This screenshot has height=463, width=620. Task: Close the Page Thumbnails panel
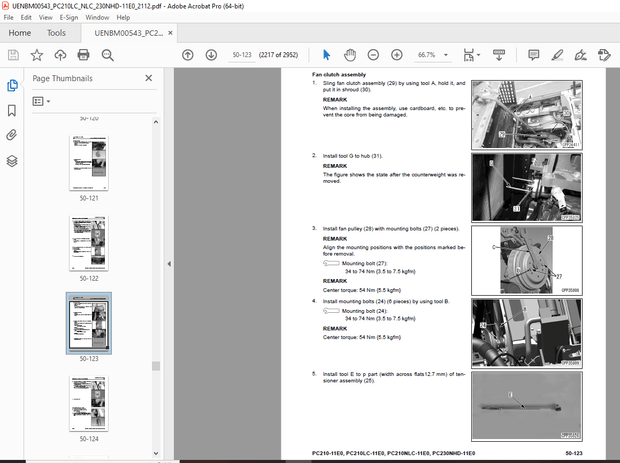click(149, 78)
